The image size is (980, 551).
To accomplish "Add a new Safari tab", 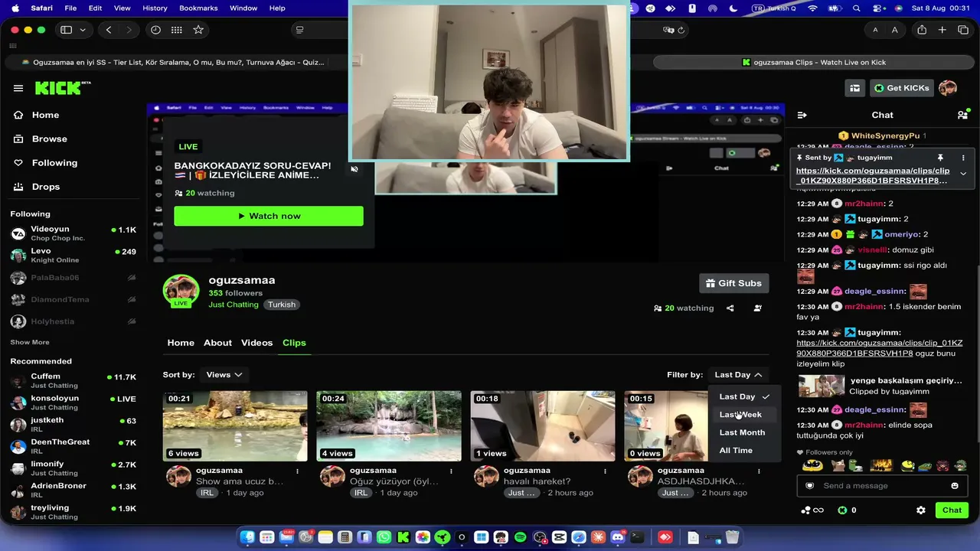I will (942, 30).
